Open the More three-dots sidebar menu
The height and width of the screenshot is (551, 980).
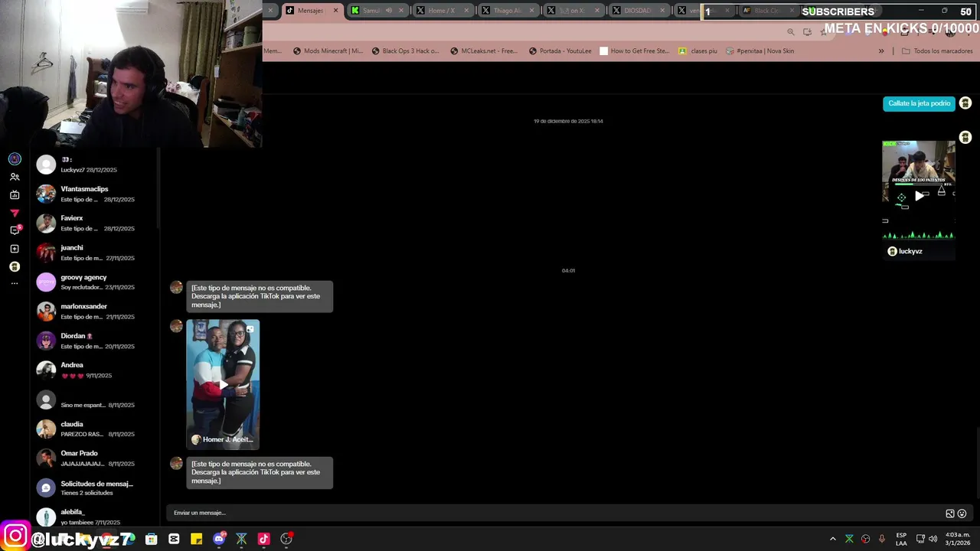15,284
